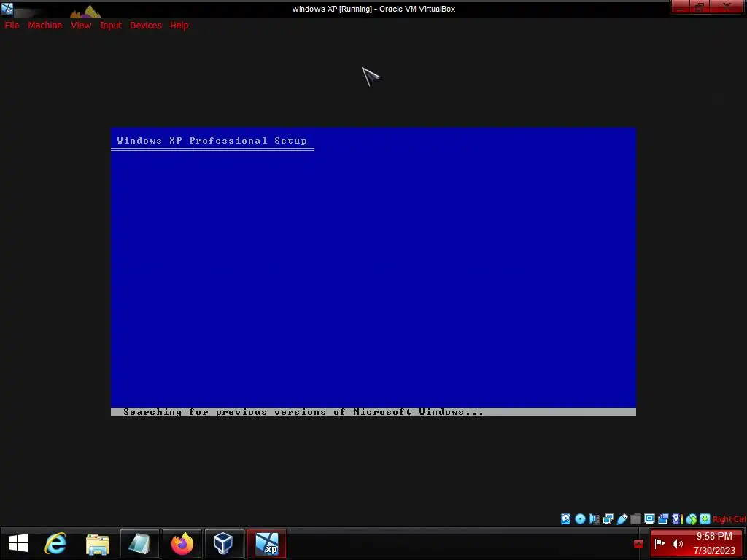Click the optical disc status icon
Image resolution: width=747 pixels, height=560 pixels.
tap(580, 519)
